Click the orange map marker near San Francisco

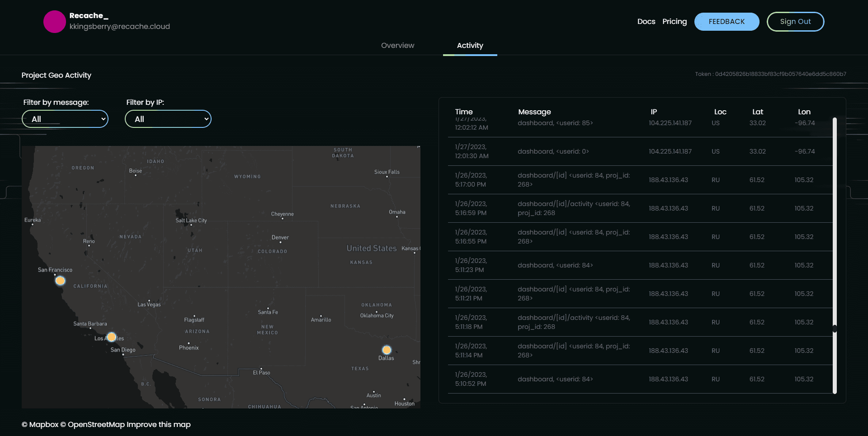pyautogui.click(x=60, y=281)
